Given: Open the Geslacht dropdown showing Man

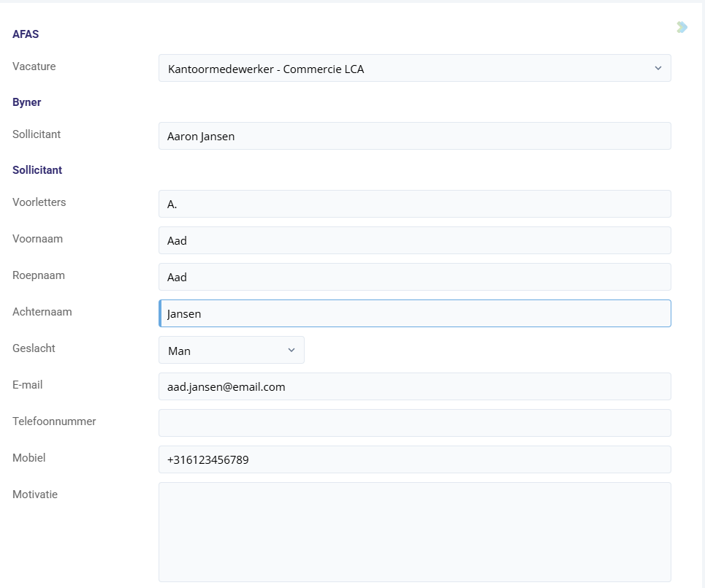Looking at the screenshot, I should (x=232, y=350).
